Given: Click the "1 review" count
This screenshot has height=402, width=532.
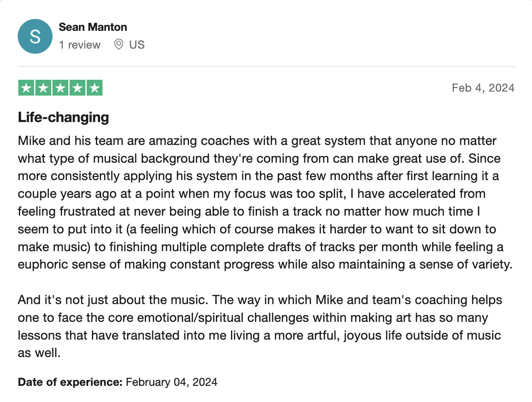Looking at the screenshot, I should [80, 45].
